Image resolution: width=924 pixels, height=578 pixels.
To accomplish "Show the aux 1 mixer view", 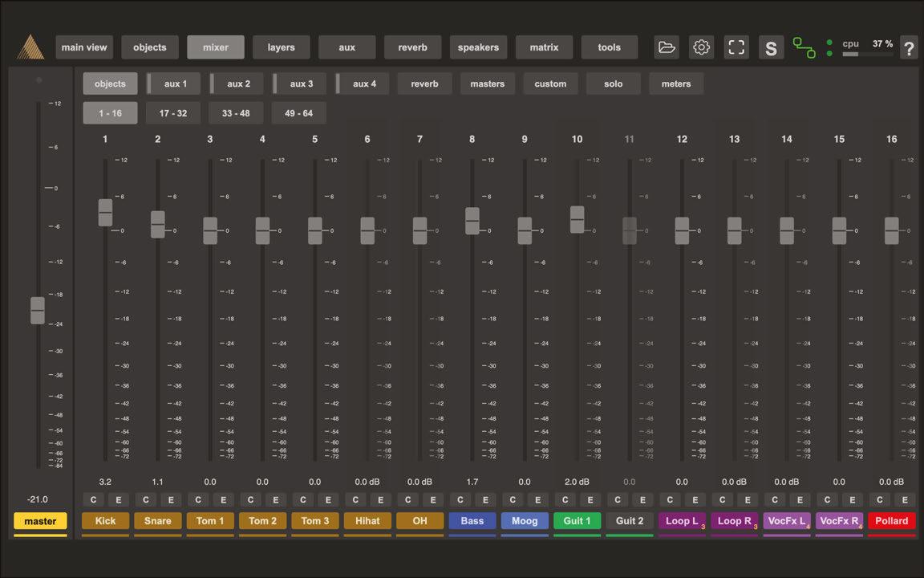I will point(175,83).
